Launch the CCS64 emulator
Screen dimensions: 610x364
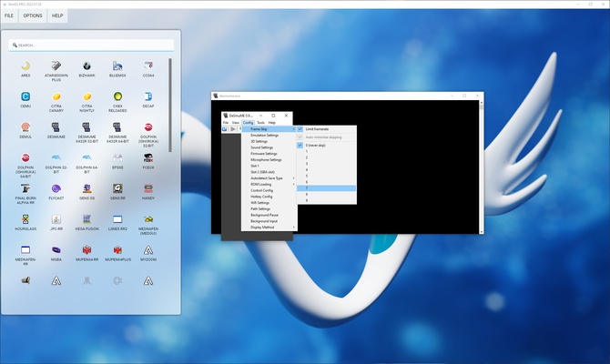(148, 66)
